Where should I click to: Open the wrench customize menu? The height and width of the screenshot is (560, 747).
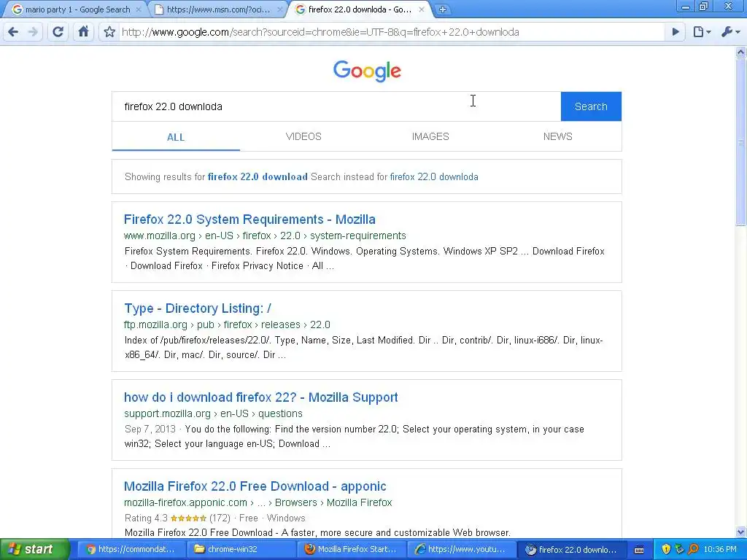(730, 32)
